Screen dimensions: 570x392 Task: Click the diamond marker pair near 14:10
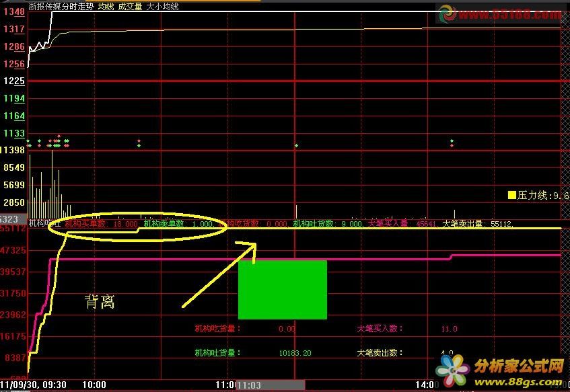452,143
